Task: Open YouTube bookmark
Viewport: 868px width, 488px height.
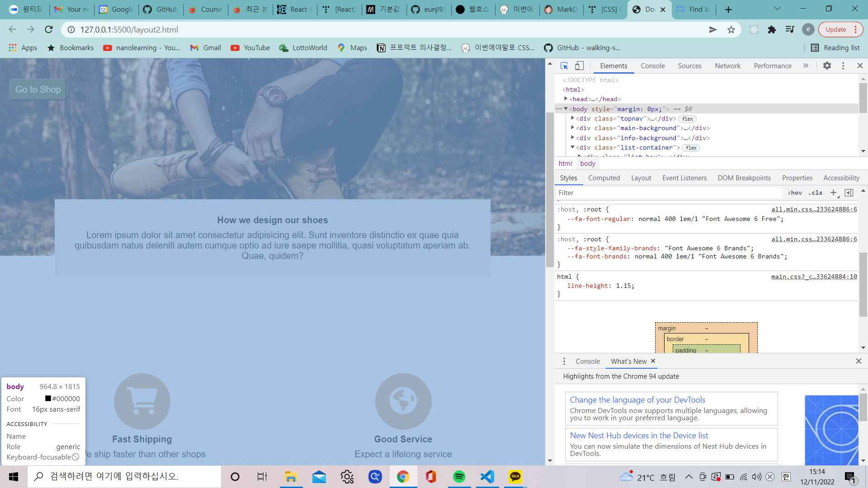Action: click(x=250, y=48)
